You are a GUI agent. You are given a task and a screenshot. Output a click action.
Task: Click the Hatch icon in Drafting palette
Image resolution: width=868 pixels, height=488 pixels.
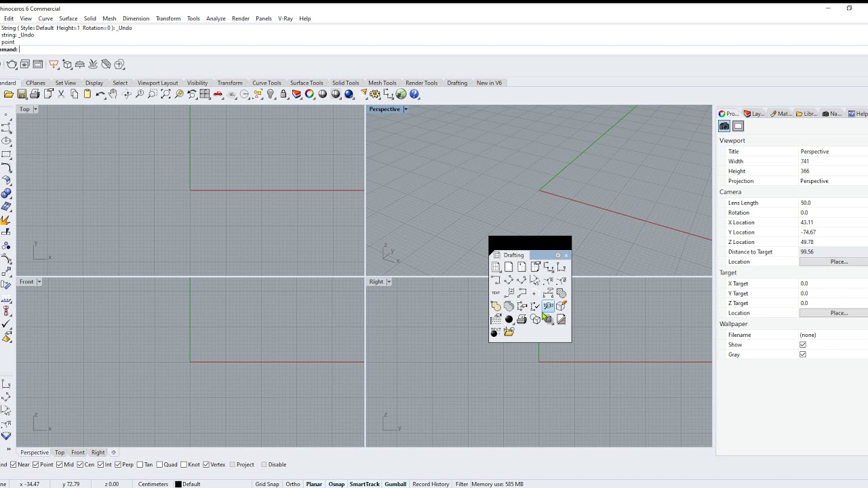pyautogui.click(x=561, y=293)
